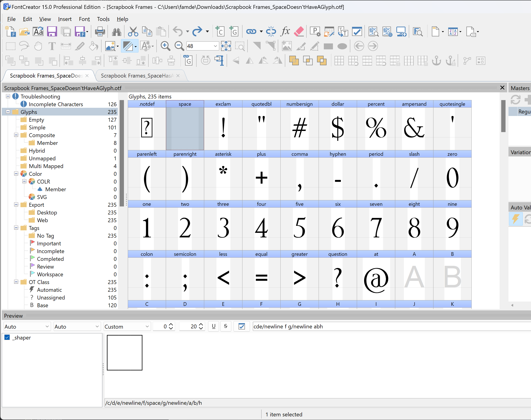The width and height of the screenshot is (531, 420).
Task: Click the pink eraser icon
Action: coord(299,31)
